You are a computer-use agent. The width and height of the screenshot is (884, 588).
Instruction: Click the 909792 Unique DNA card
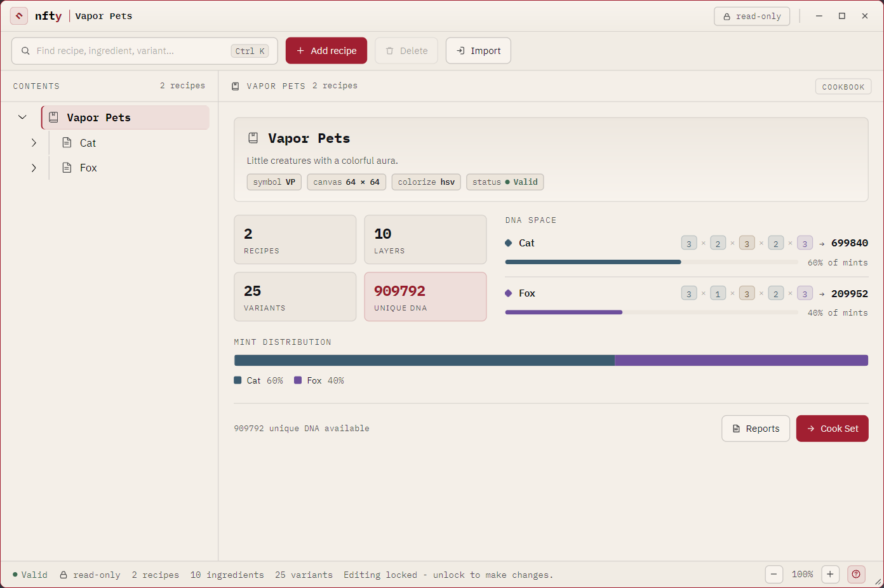(x=425, y=297)
